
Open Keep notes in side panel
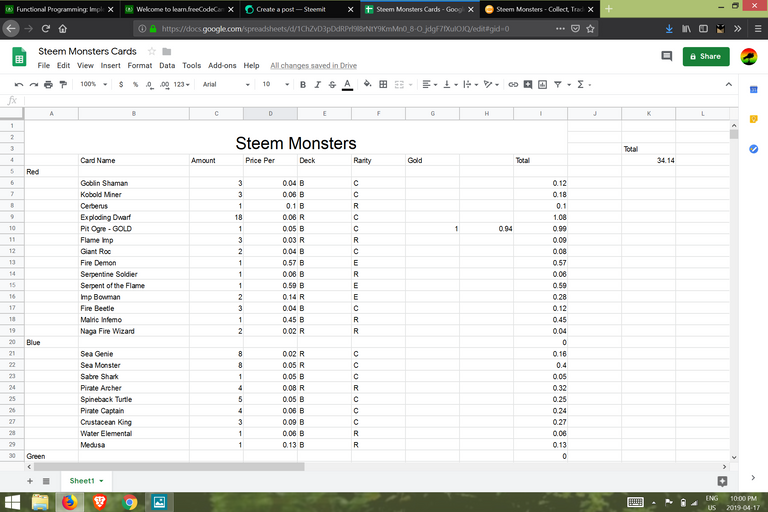click(754, 119)
